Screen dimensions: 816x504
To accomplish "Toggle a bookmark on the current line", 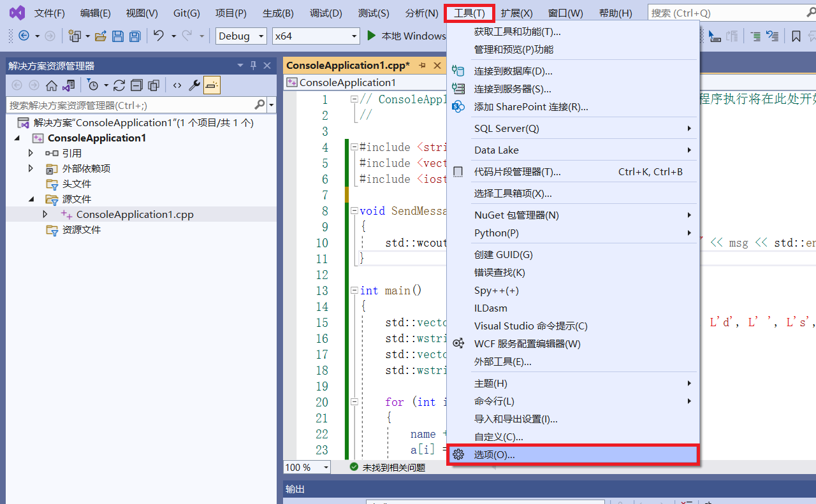I will point(796,36).
